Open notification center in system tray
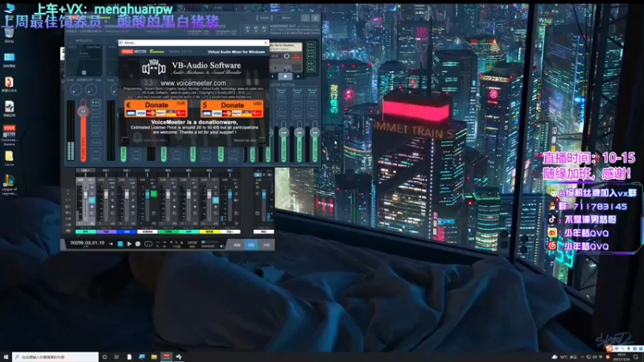The image size is (644, 362). click(x=636, y=357)
